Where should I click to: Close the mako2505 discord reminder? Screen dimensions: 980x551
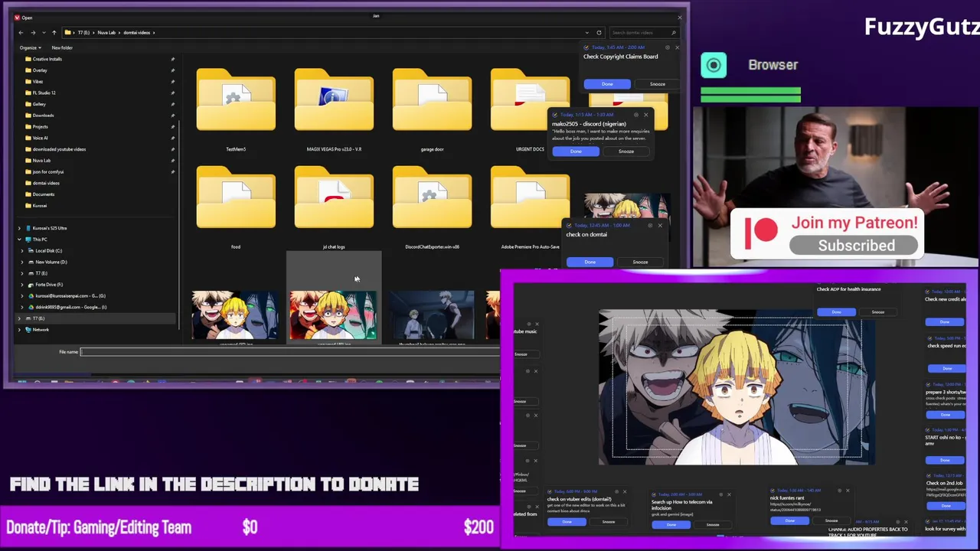click(x=645, y=115)
